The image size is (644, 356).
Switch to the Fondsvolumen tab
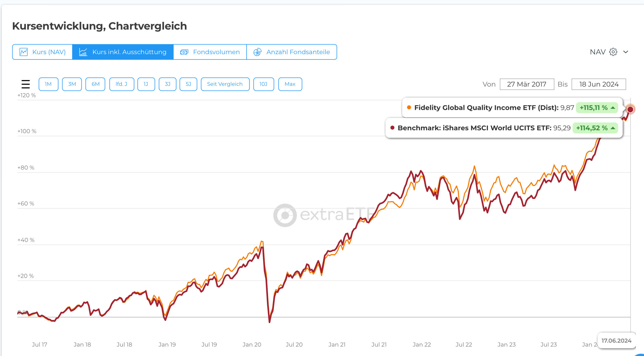(x=216, y=52)
